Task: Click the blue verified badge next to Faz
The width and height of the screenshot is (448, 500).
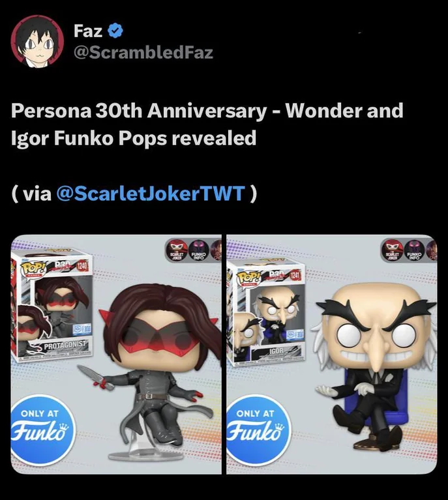Action: [115, 31]
